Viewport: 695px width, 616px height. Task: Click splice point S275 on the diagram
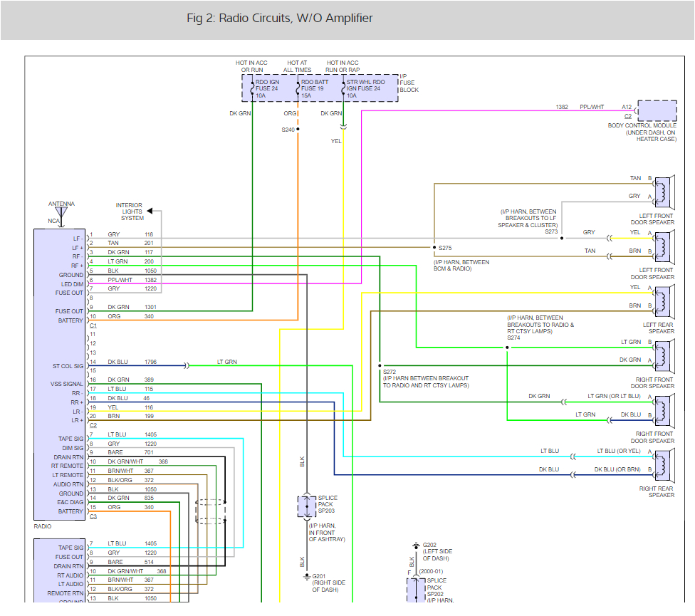click(x=435, y=248)
